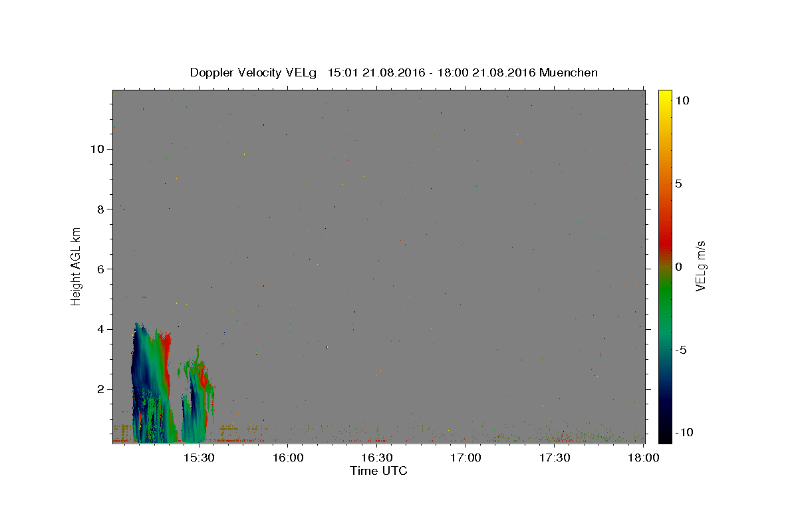Screen dimensions: 798x532
Task: Click the "VELg m/s" colorbar label
Action: 700,266
